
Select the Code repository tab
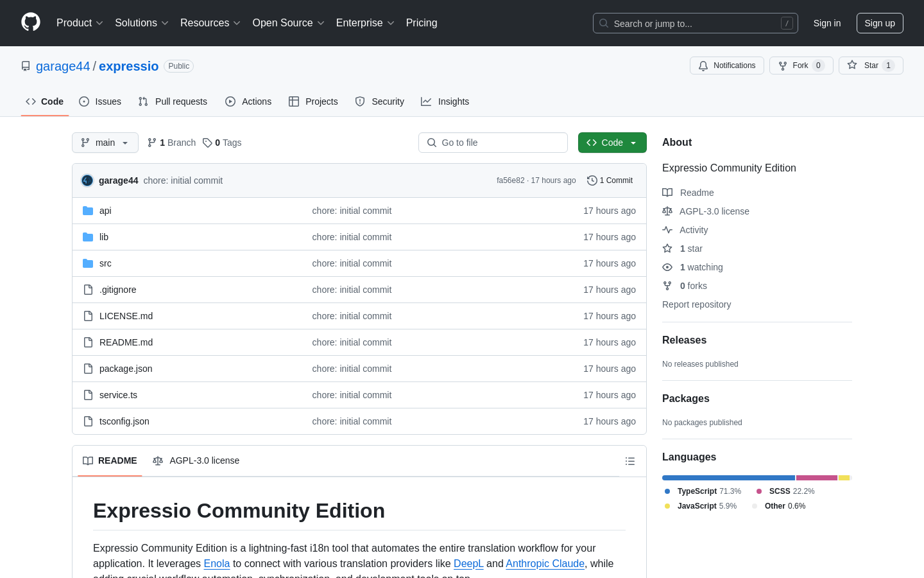point(45,101)
